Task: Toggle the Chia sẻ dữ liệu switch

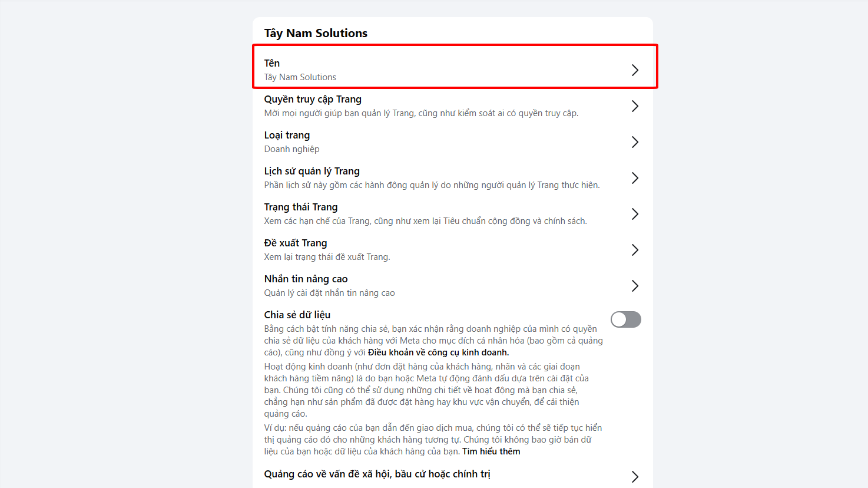Action: 626,319
